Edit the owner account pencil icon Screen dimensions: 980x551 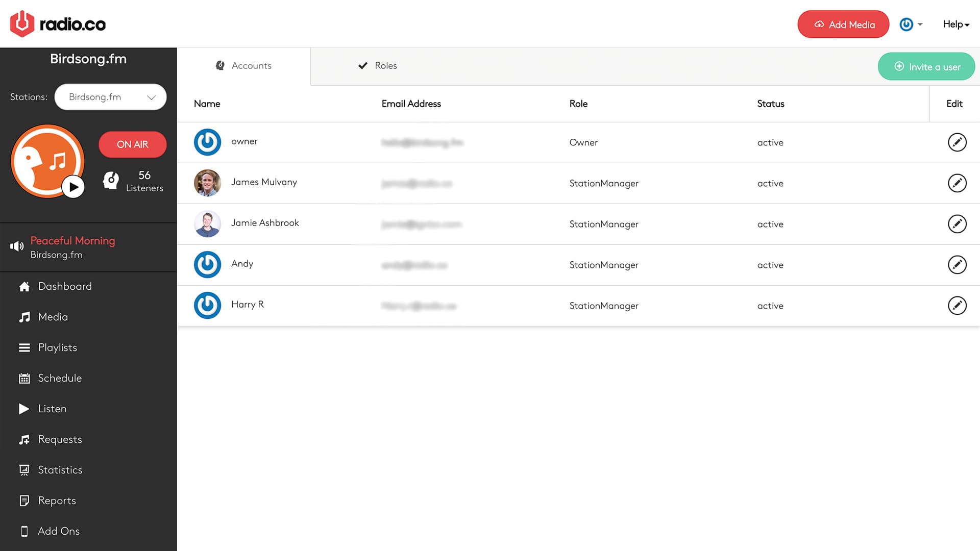957,142
